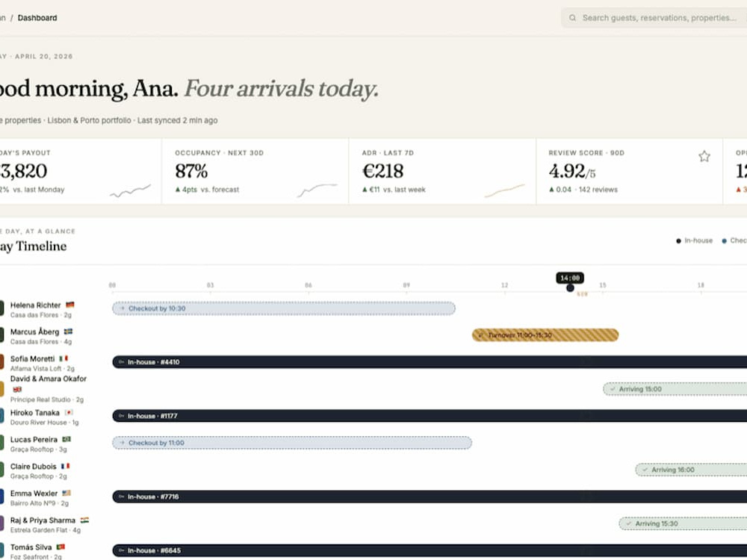Click the search magnifier icon

pyautogui.click(x=572, y=18)
